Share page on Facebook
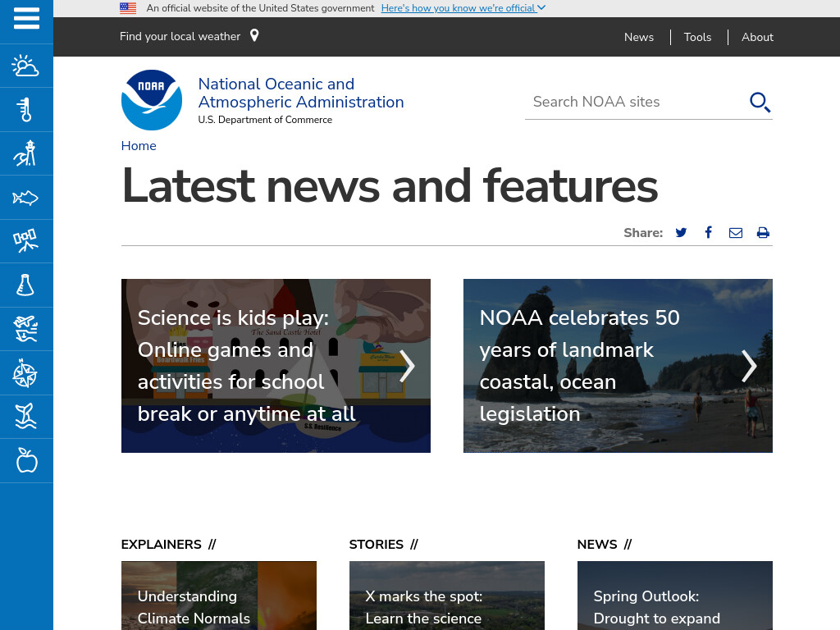840x630 pixels. (708, 232)
